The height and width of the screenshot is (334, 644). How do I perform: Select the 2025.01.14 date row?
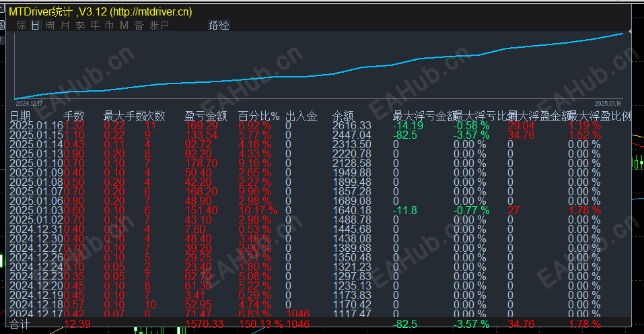(x=36, y=145)
